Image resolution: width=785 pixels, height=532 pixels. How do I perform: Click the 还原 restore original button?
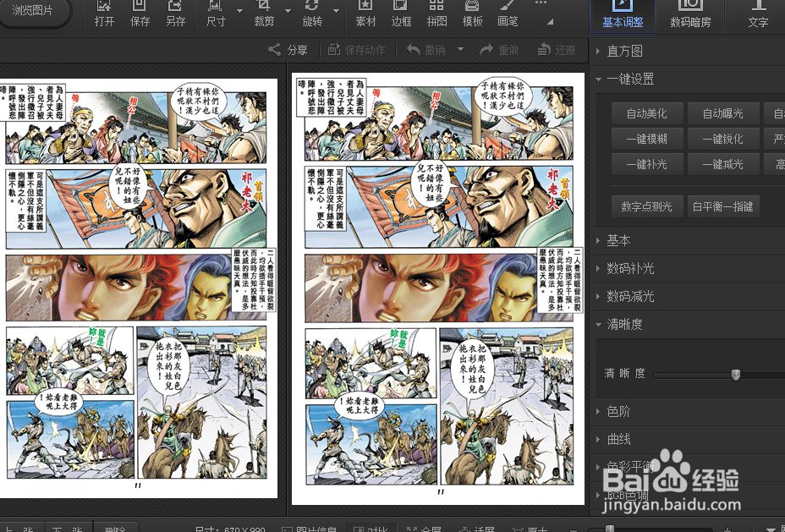point(557,50)
